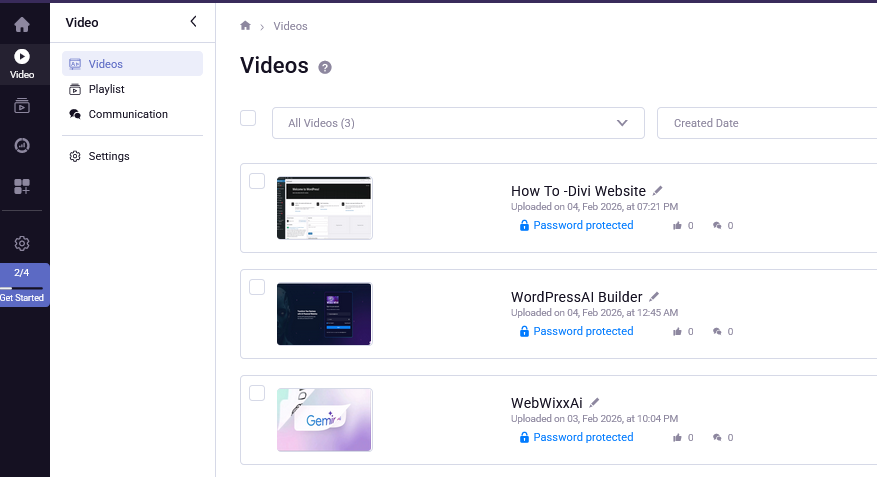Open the gear icon in left rail
Image resolution: width=877 pixels, height=477 pixels.
[x=22, y=243]
